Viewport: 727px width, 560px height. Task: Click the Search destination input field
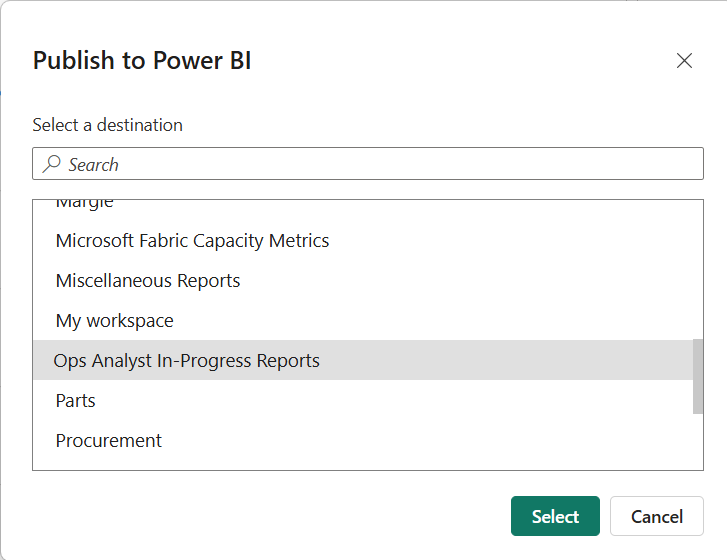368,164
